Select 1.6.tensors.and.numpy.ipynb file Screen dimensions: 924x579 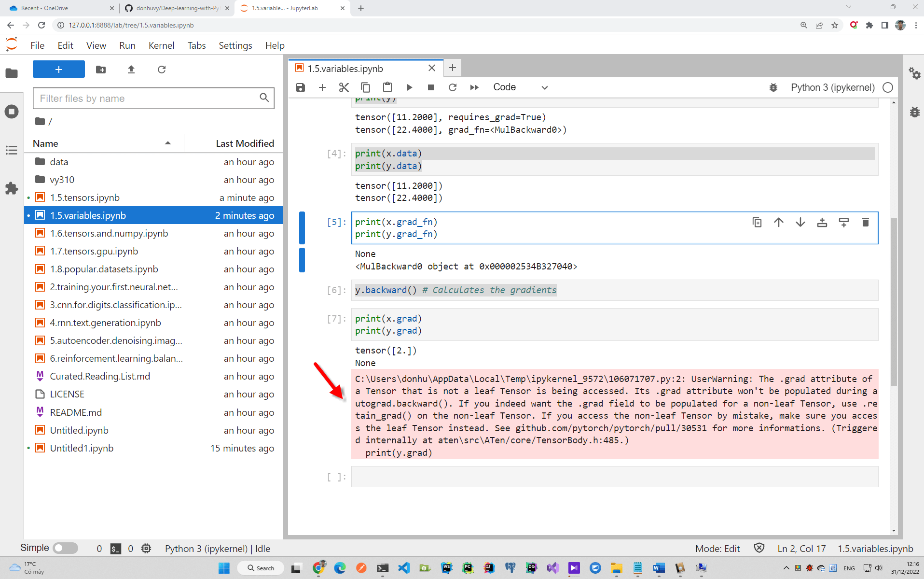(153, 233)
